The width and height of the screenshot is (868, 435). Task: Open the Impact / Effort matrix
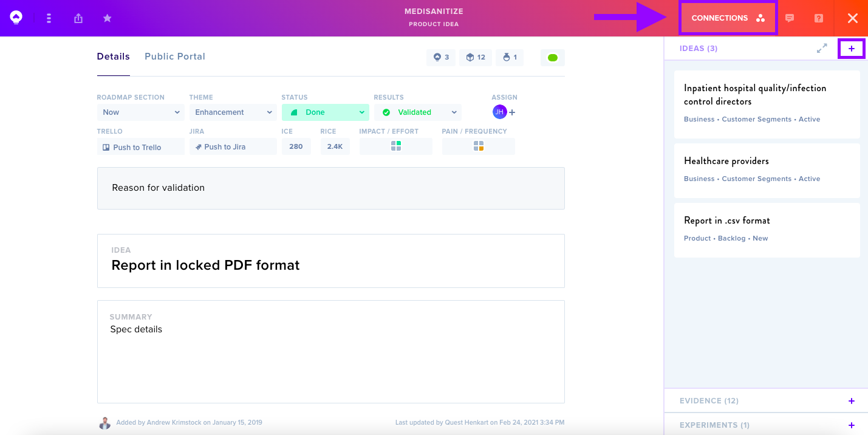pos(396,146)
